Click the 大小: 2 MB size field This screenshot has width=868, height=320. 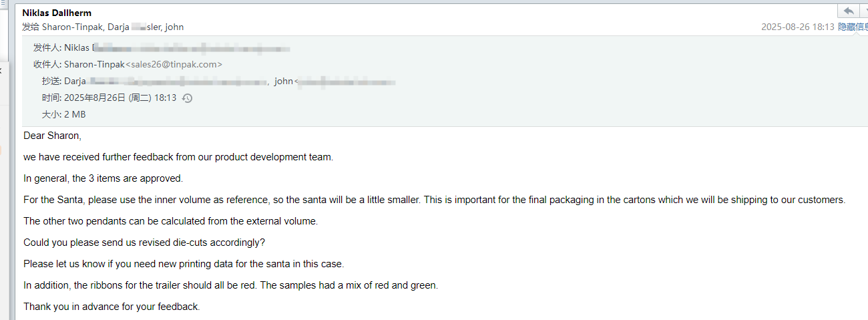coord(64,114)
